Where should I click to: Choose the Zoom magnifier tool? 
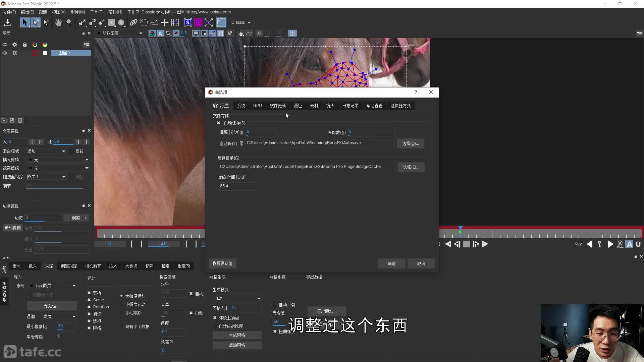pyautogui.click(x=69, y=22)
